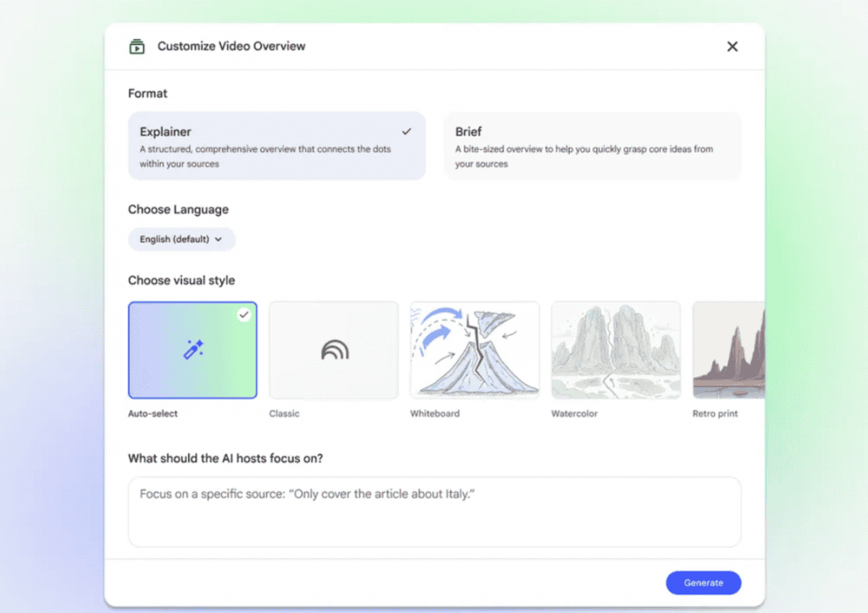
Task: Choose the Retro print style thumbnail
Action: point(728,349)
